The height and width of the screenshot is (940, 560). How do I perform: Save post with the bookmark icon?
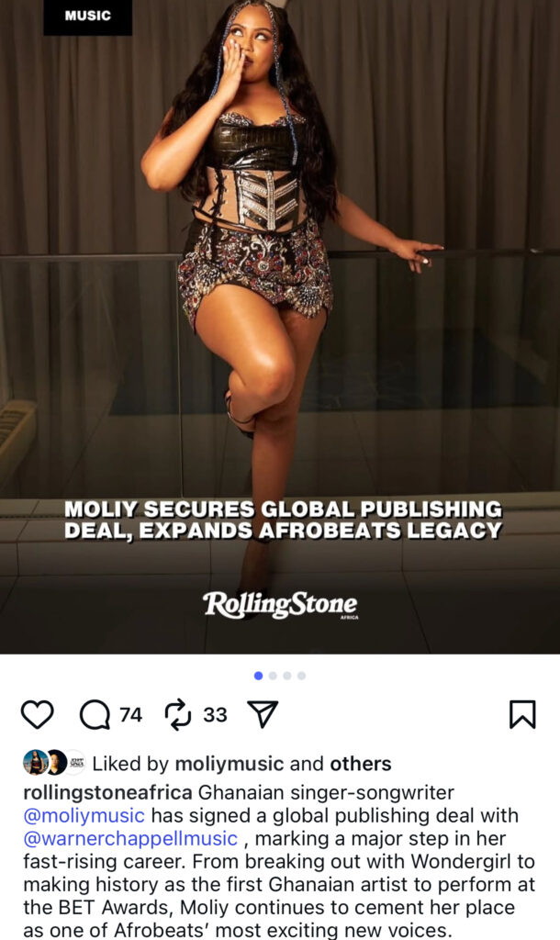click(522, 714)
